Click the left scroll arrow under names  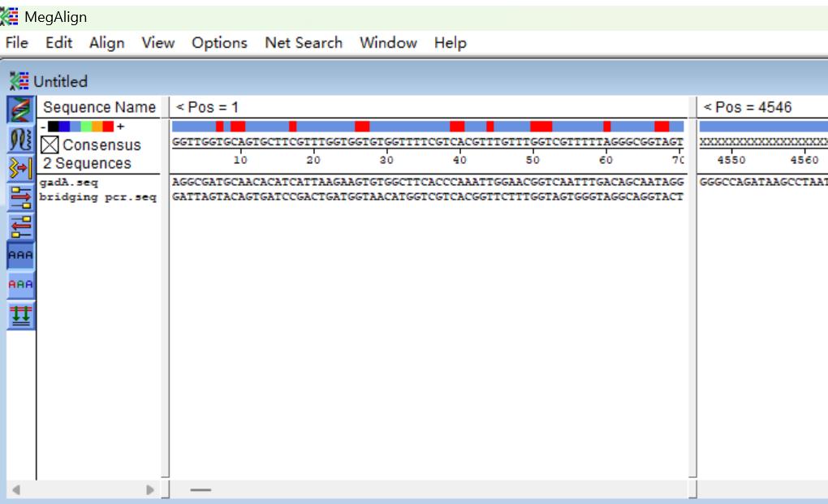15,490
